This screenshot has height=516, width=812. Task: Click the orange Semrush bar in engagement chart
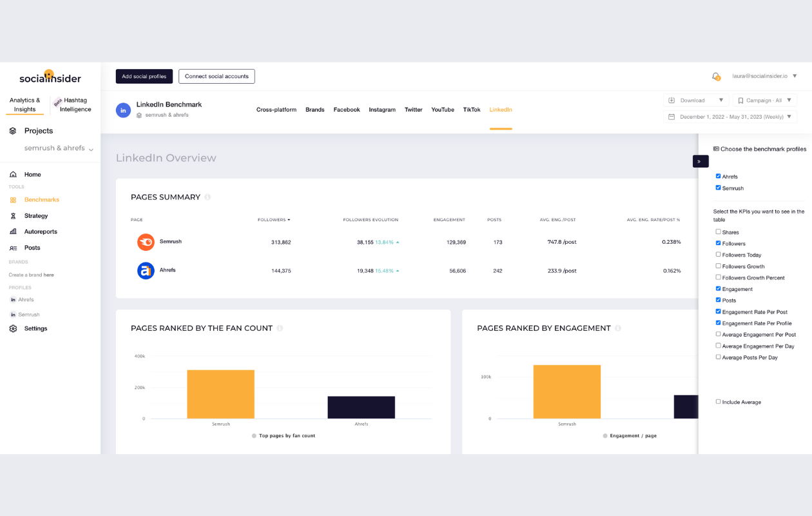click(x=567, y=392)
